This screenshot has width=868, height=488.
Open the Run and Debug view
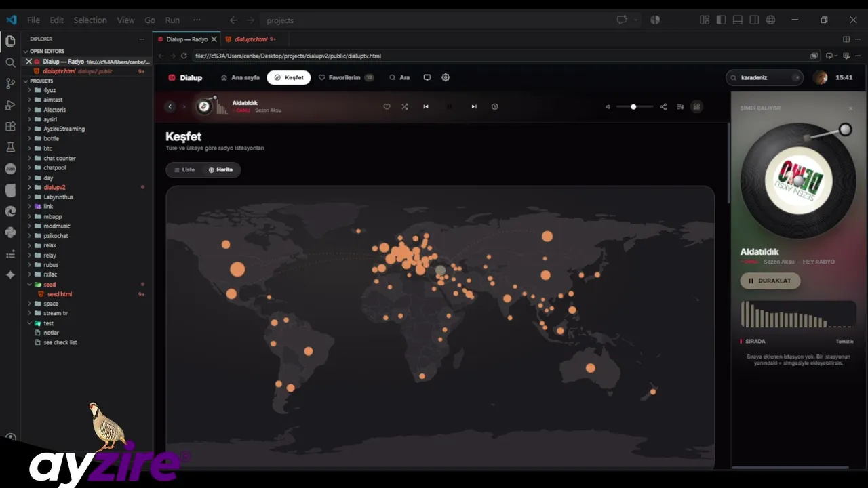tap(10, 105)
